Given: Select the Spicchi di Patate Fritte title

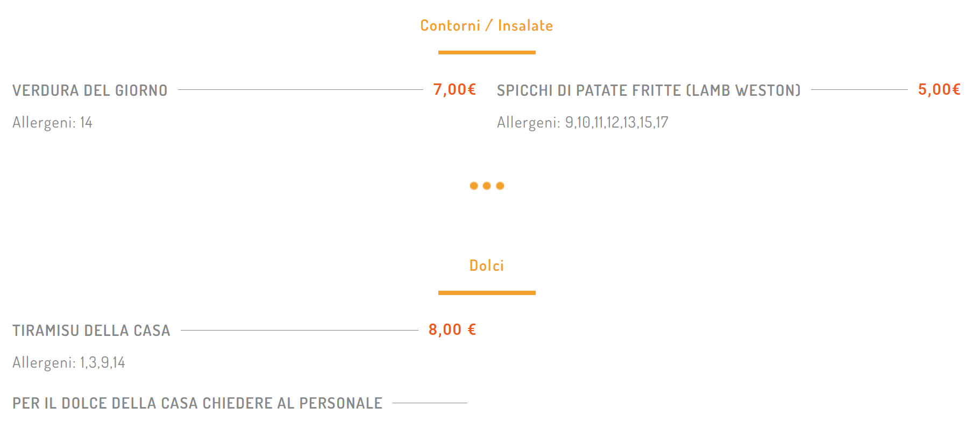Looking at the screenshot, I should click(648, 90).
